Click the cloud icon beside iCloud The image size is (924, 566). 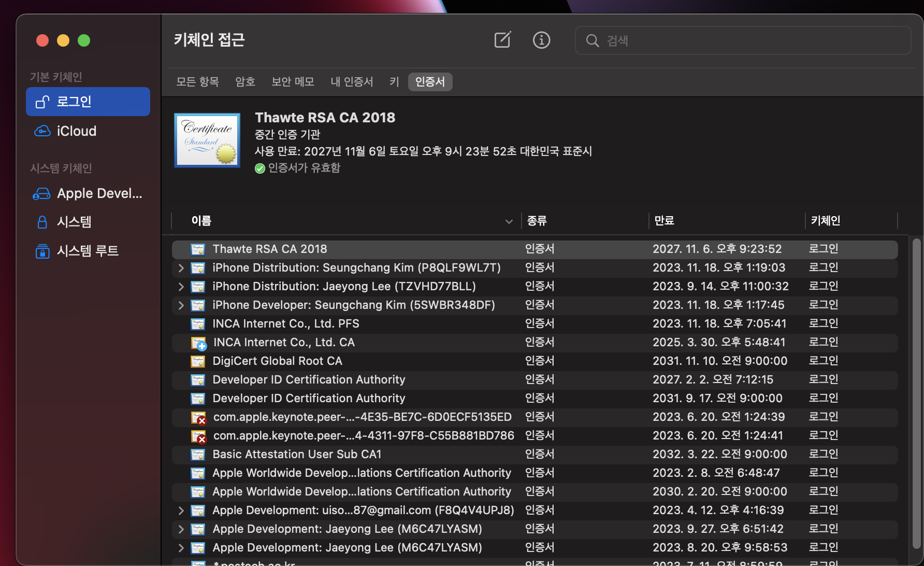click(42, 131)
